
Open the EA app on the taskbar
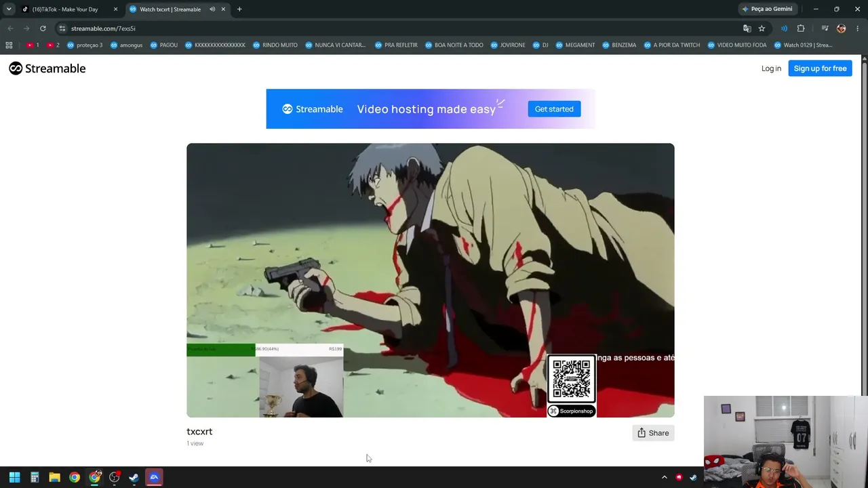point(154,477)
